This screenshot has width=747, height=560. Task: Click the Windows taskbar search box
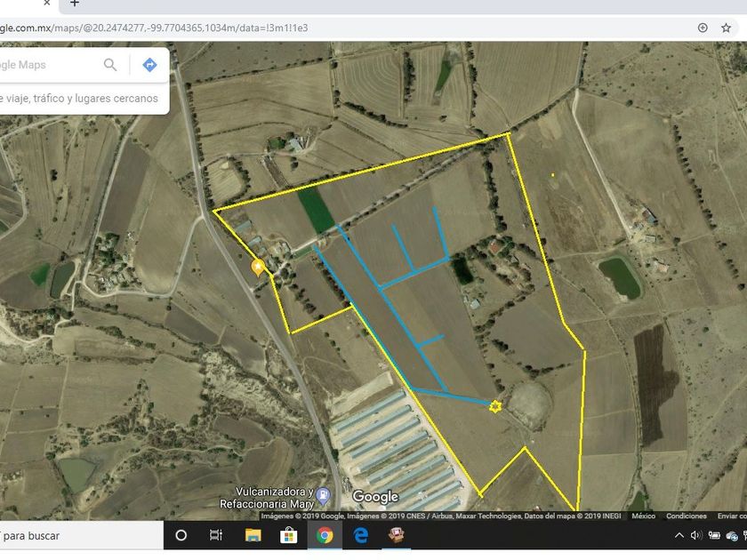coord(80,535)
